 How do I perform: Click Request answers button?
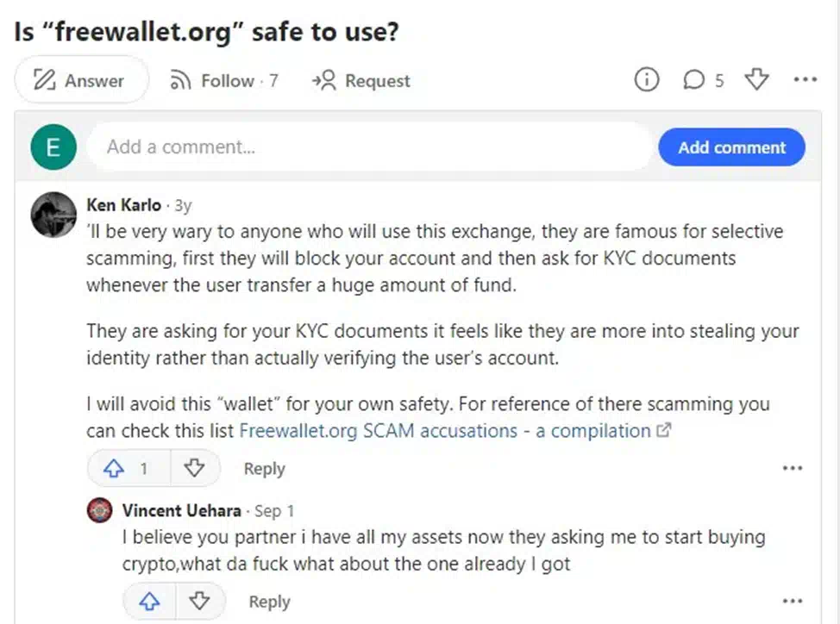tap(361, 81)
